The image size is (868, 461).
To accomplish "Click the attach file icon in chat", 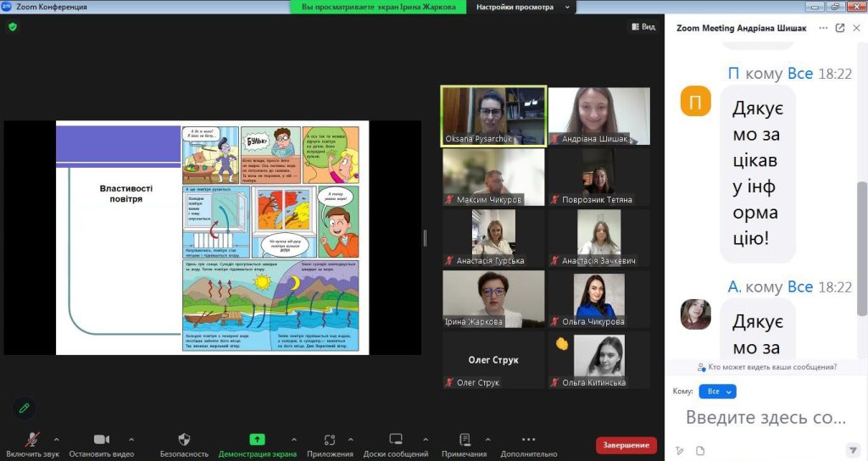I will pos(700,450).
